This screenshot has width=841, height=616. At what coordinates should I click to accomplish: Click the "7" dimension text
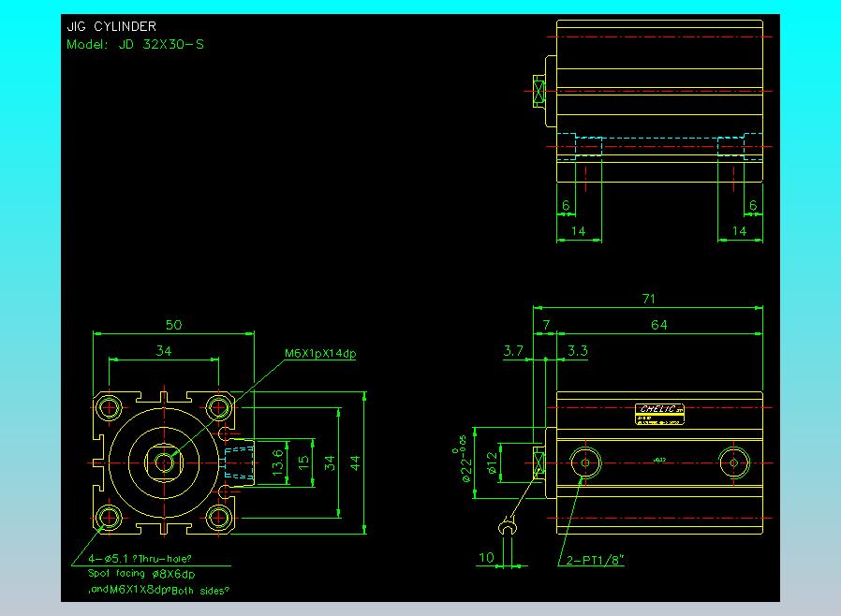click(546, 325)
